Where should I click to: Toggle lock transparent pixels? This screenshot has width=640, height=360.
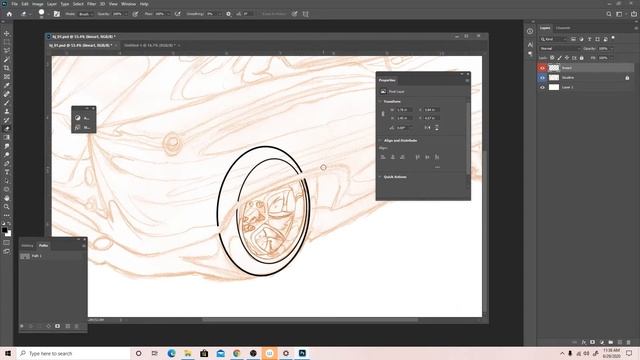[552, 58]
